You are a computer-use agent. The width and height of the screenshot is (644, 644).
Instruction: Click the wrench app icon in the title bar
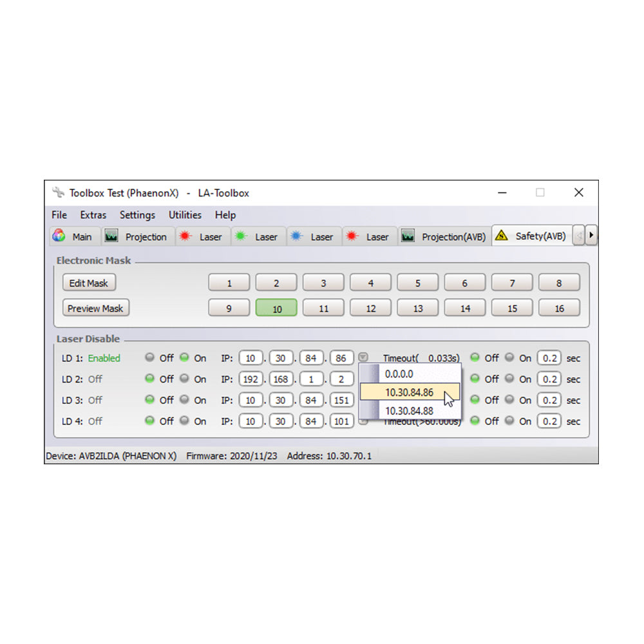click(x=59, y=192)
